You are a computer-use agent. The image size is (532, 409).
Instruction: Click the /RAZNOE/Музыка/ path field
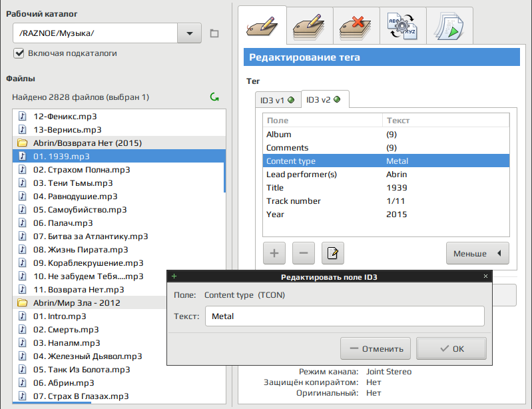click(95, 33)
